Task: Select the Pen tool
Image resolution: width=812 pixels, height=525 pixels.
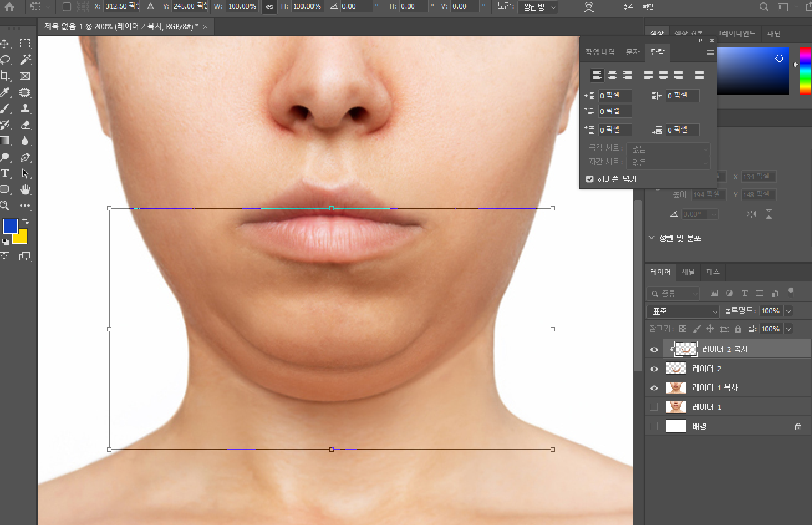Action: pyautogui.click(x=25, y=157)
